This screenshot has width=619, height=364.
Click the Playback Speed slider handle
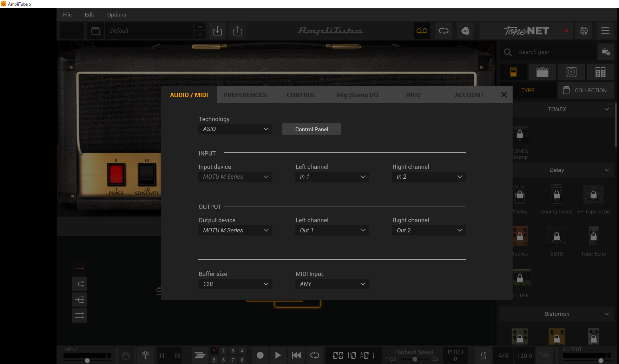tap(415, 359)
